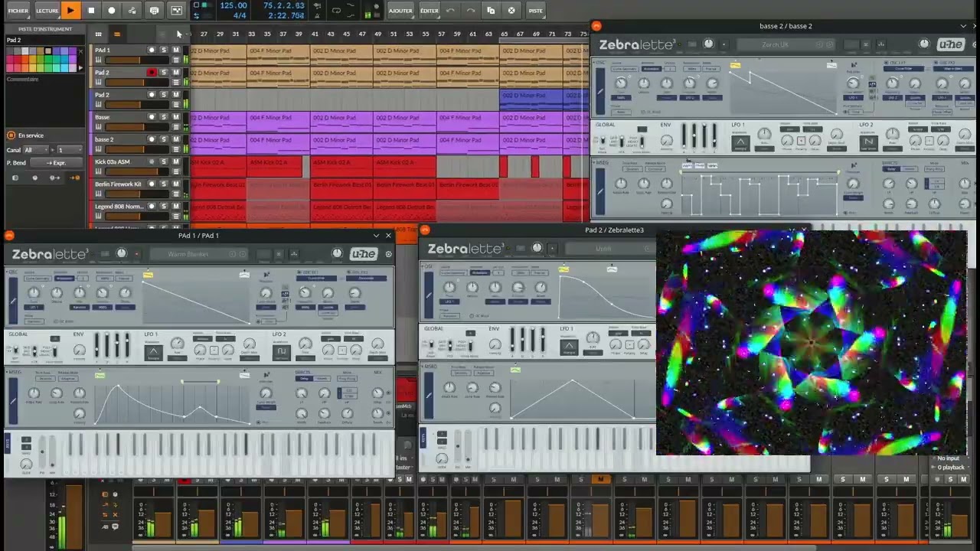Viewport: 980px width, 551px height.
Task: Select LFO 1 waveform in basse 2 window
Action: pyautogui.click(x=740, y=142)
